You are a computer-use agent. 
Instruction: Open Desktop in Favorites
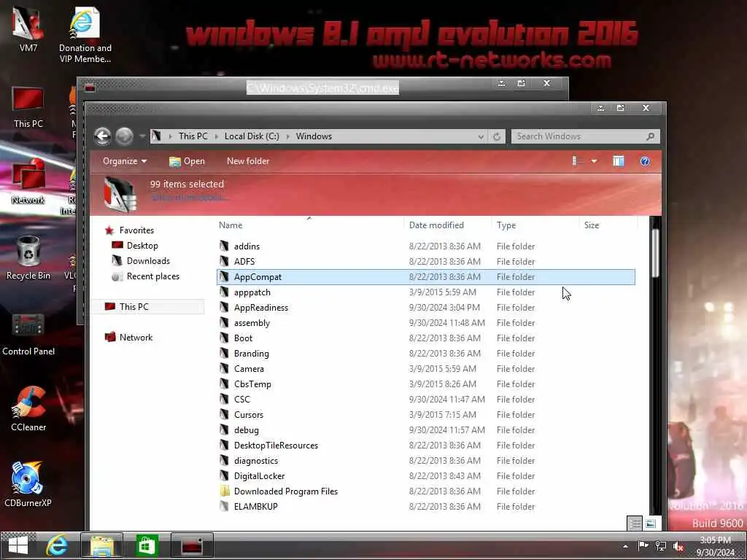(x=142, y=246)
